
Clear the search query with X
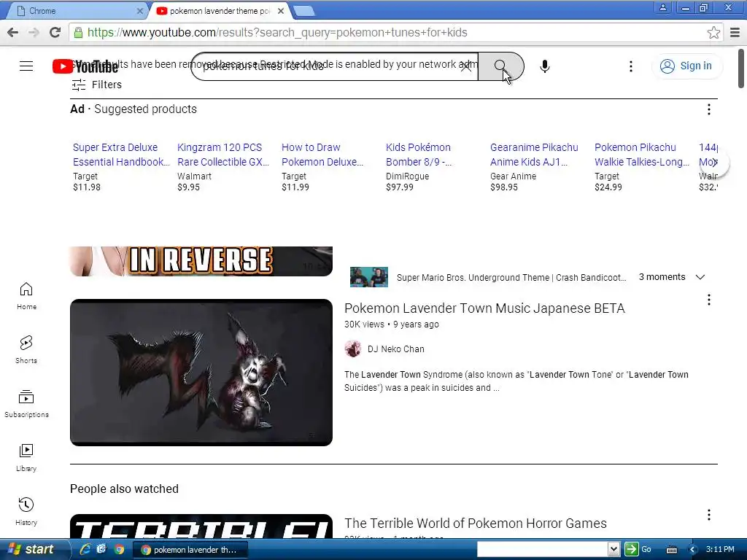pyautogui.click(x=466, y=66)
